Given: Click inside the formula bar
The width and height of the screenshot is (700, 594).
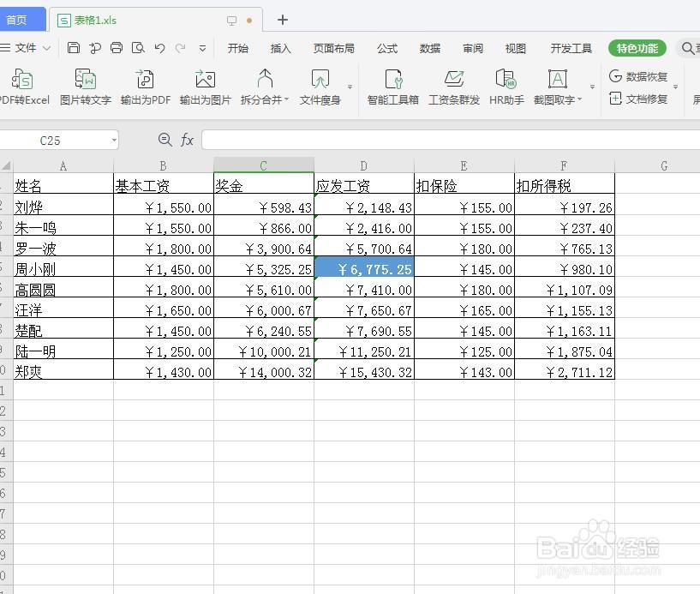Looking at the screenshot, I should click(343, 139).
